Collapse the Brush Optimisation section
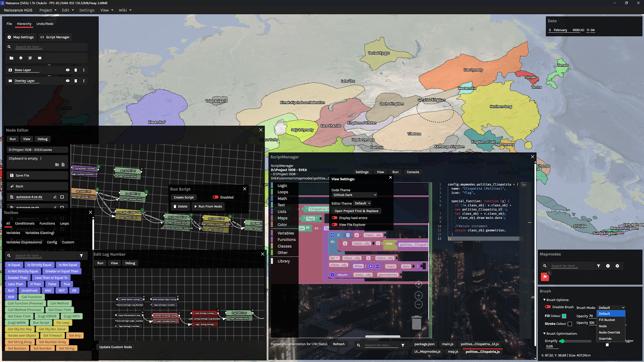Viewport: 644px width, 362px height. point(544,334)
